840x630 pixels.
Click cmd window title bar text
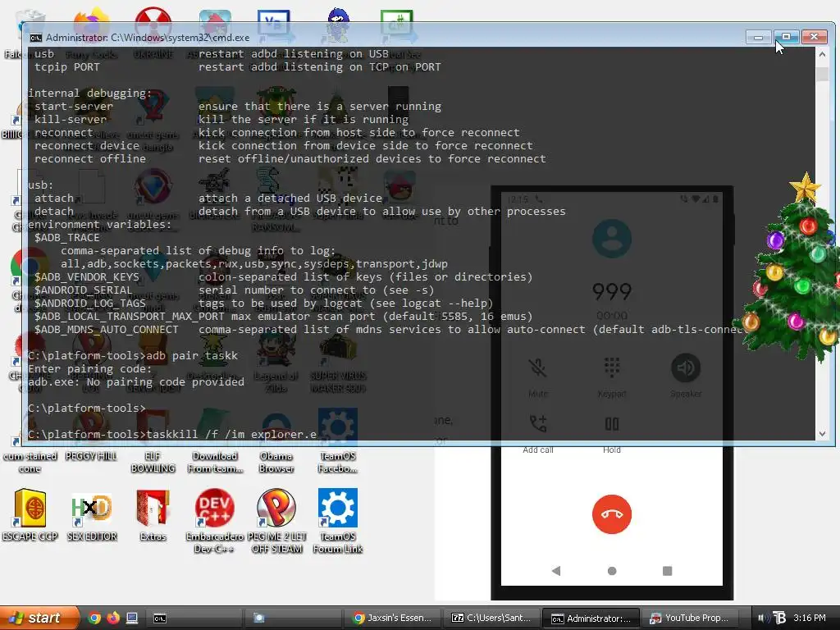coord(148,38)
